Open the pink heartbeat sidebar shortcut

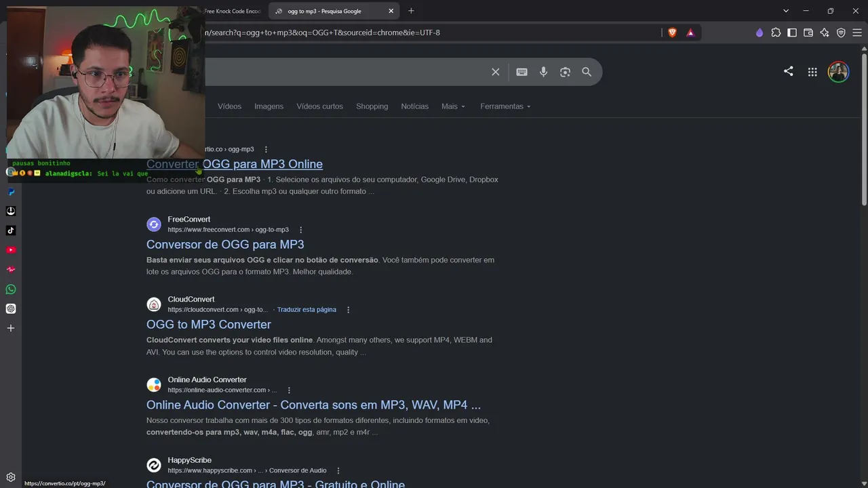point(11,270)
